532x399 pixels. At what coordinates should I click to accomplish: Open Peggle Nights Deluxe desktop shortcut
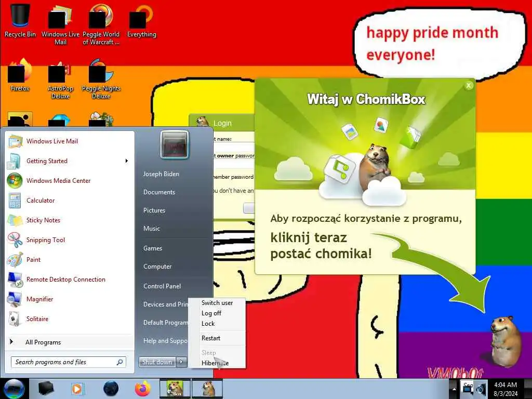click(101, 79)
